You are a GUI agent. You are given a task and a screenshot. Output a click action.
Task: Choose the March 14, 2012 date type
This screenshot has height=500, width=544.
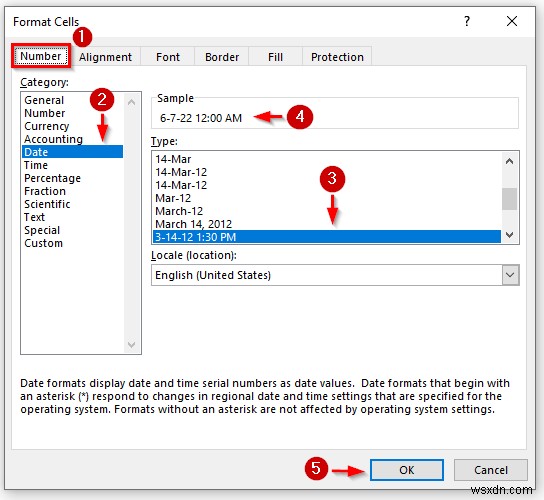point(327,224)
